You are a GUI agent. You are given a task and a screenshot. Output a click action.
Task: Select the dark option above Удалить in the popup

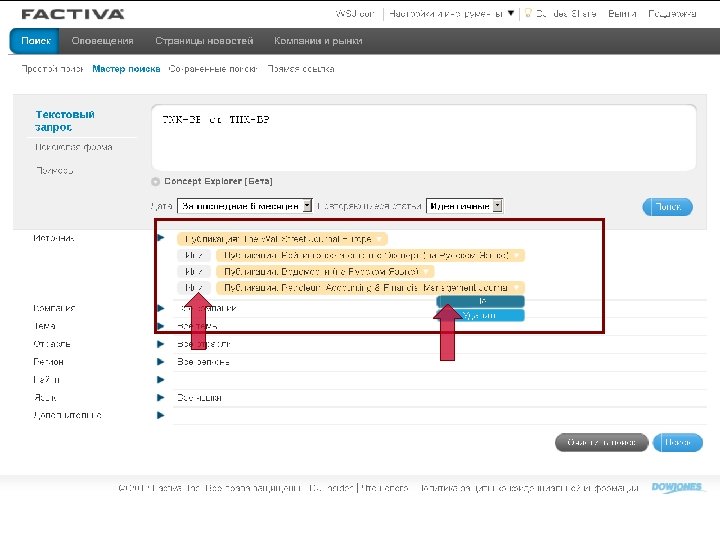pos(480,301)
